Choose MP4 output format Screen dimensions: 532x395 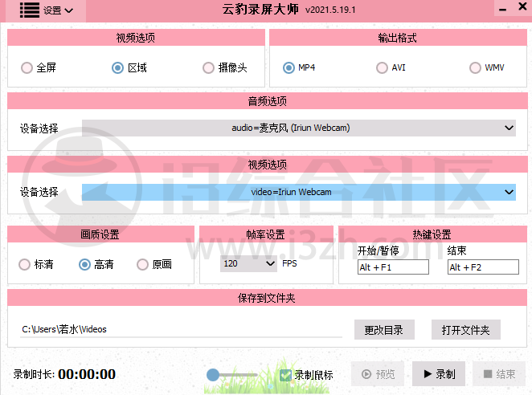pyautogui.click(x=289, y=67)
